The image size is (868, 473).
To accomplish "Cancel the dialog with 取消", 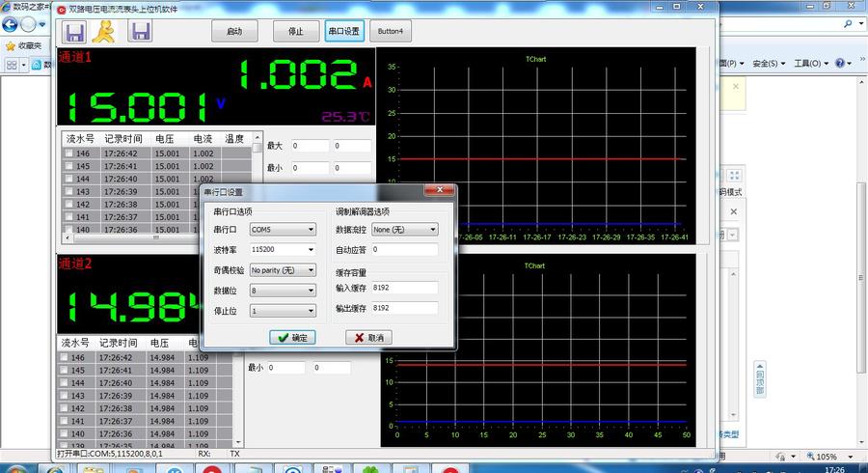I will click(368, 338).
